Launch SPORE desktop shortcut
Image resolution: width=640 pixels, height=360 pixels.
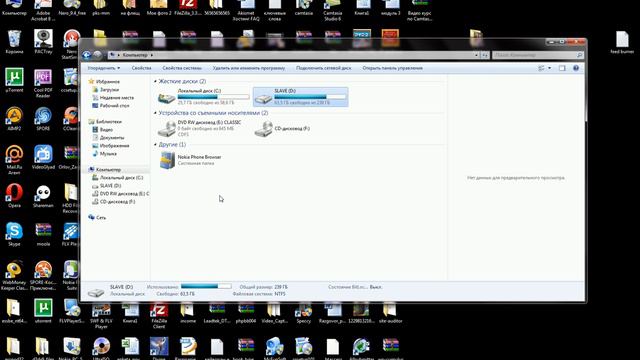[43, 119]
